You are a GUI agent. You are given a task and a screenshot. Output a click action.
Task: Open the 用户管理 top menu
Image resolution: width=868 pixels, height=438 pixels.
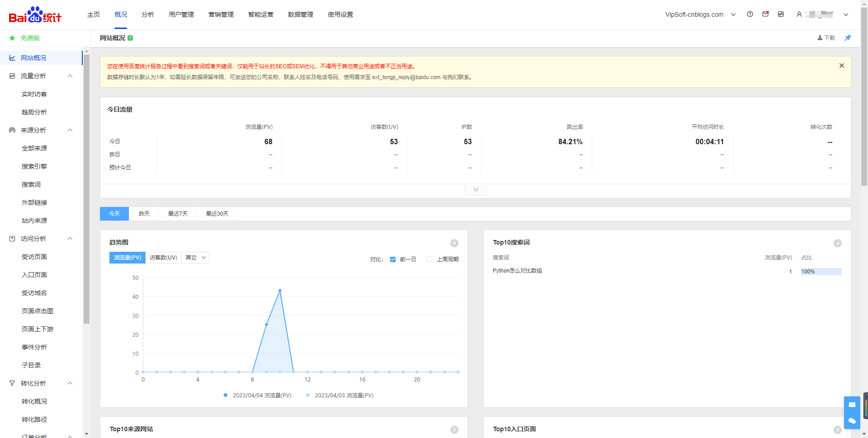181,14
